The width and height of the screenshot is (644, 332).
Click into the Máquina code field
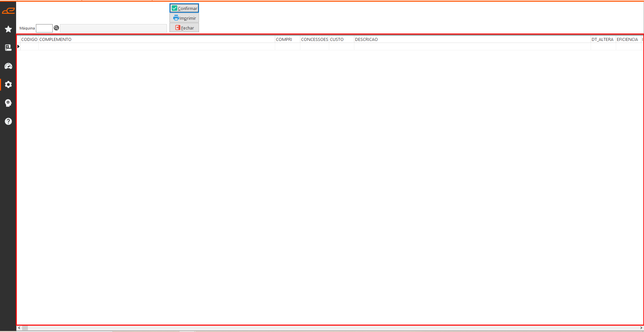[x=44, y=28]
